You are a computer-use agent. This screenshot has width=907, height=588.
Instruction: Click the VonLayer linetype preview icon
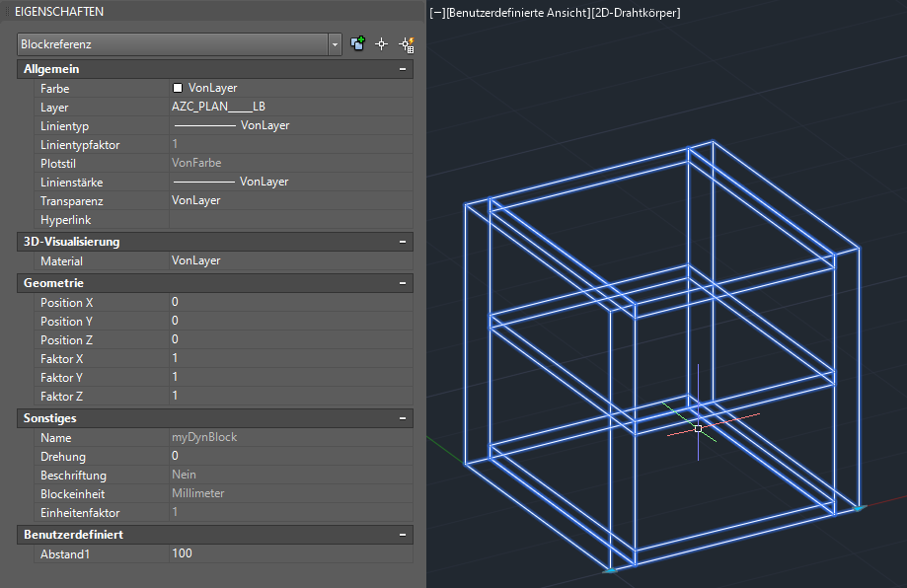pos(207,125)
